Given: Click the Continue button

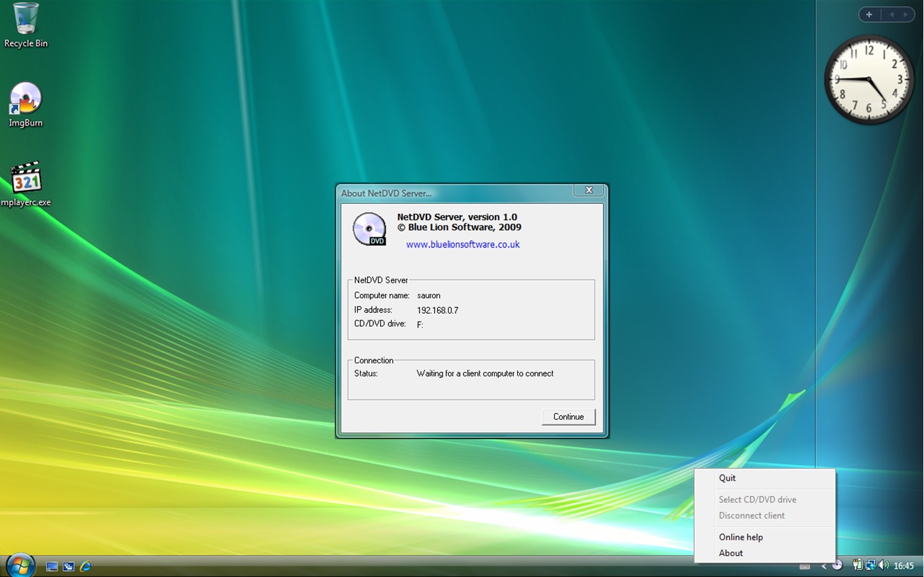Looking at the screenshot, I should click(x=568, y=417).
